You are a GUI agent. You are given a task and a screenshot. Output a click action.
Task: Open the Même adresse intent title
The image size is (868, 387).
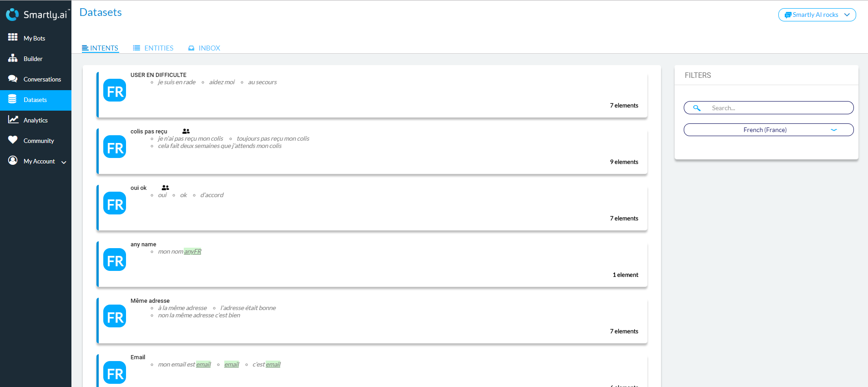click(x=150, y=300)
